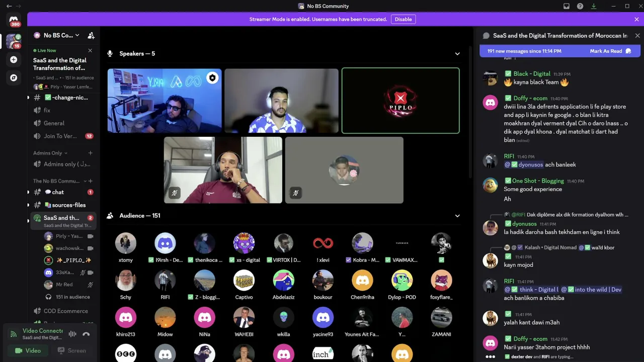Image resolution: width=644 pixels, height=362 pixels.
Task: Open the blue-lit streamer speaker tile
Action: [165, 101]
